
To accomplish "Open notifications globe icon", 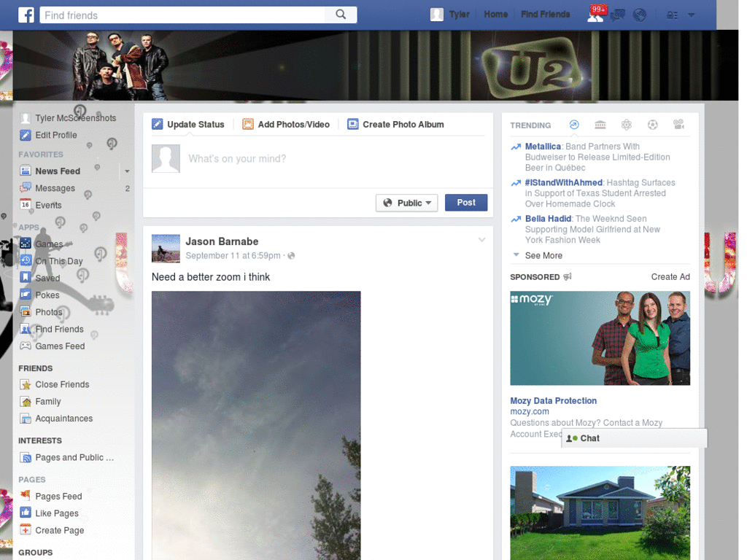I will 639,15.
